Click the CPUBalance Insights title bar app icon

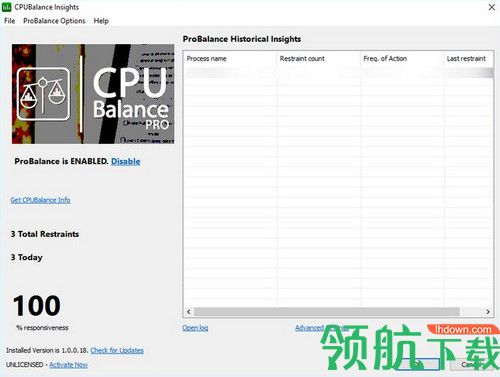[6, 7]
